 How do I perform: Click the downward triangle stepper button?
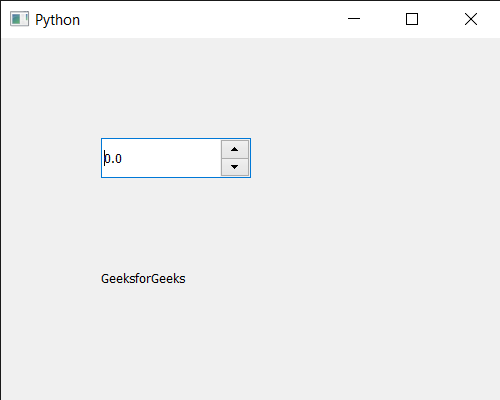tap(235, 167)
